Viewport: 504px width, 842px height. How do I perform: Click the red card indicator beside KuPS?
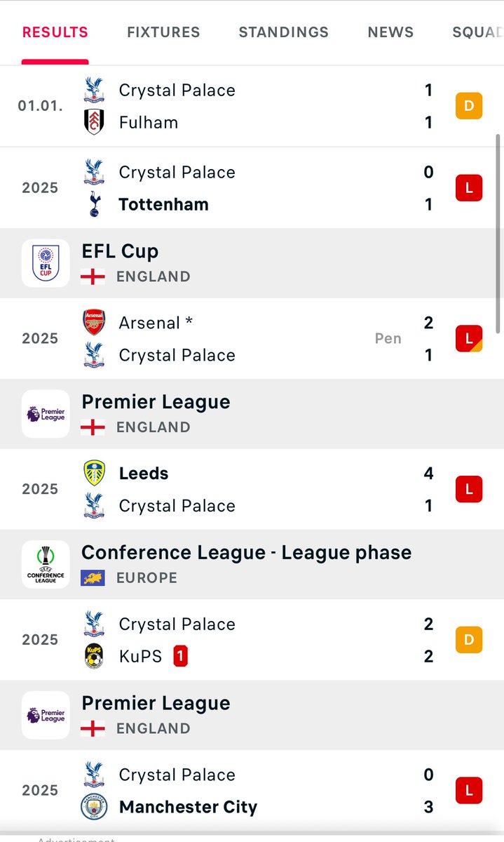coord(180,657)
